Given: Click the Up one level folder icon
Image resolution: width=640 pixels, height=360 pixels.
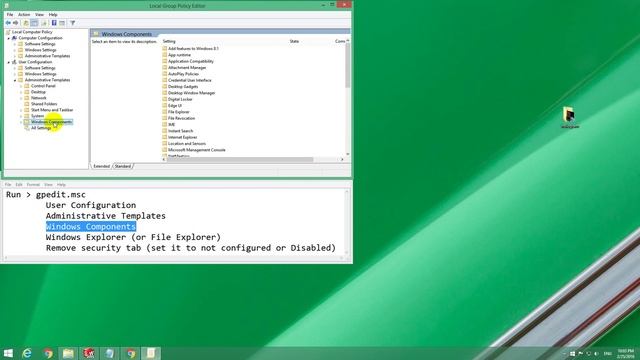Looking at the screenshot, I should pyautogui.click(x=26, y=23).
